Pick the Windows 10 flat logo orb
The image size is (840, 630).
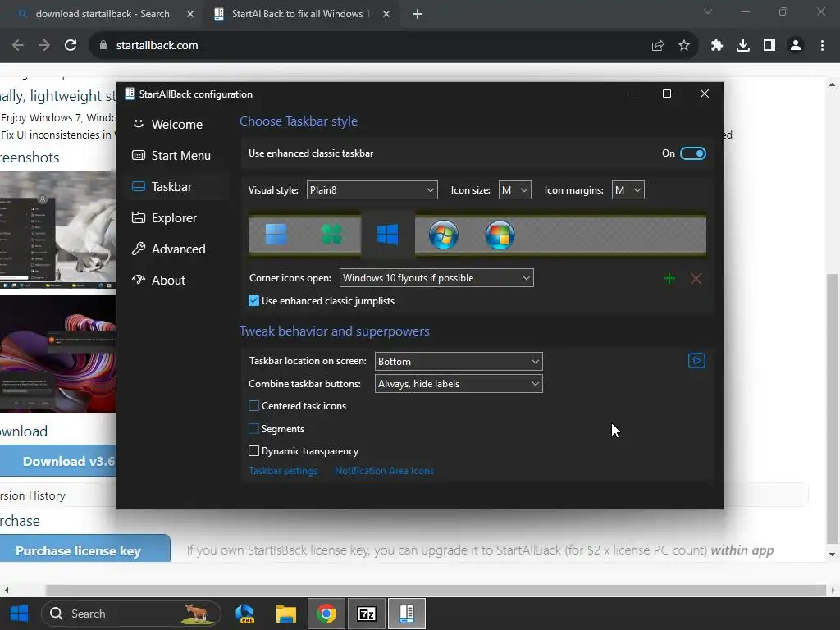tap(387, 235)
